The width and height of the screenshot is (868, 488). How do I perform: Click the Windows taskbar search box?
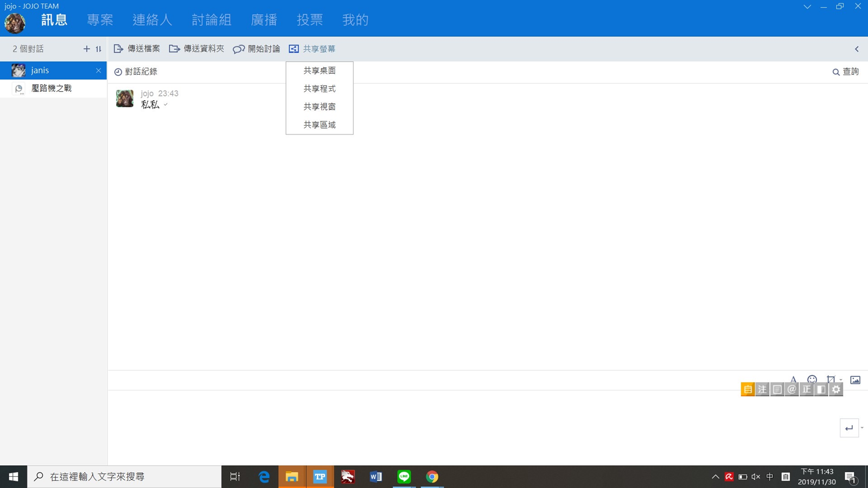point(125,477)
